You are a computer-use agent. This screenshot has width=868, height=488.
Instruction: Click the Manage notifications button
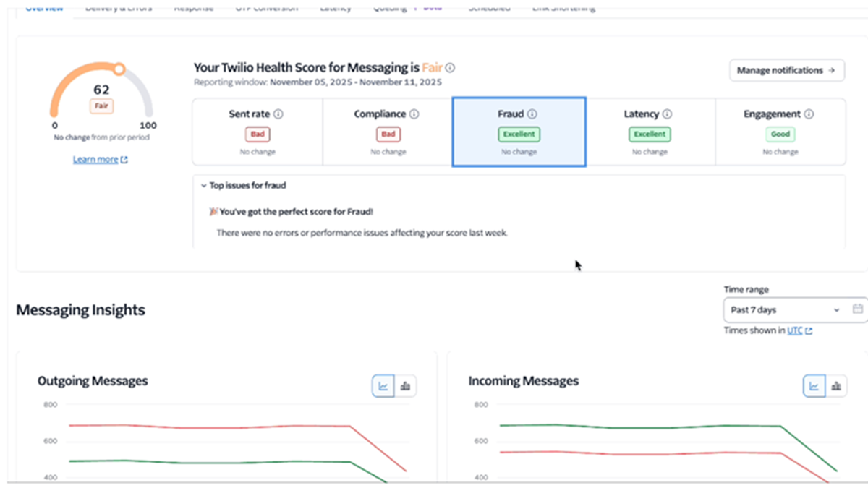786,70
